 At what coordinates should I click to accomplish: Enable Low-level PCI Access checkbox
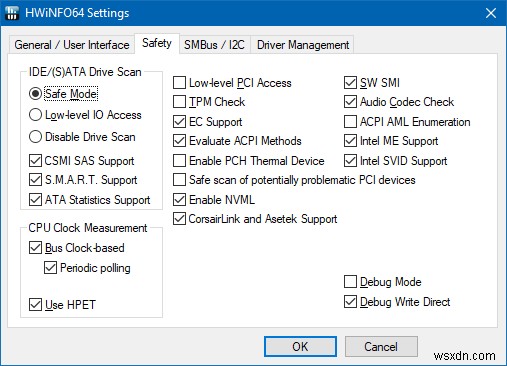click(x=179, y=83)
